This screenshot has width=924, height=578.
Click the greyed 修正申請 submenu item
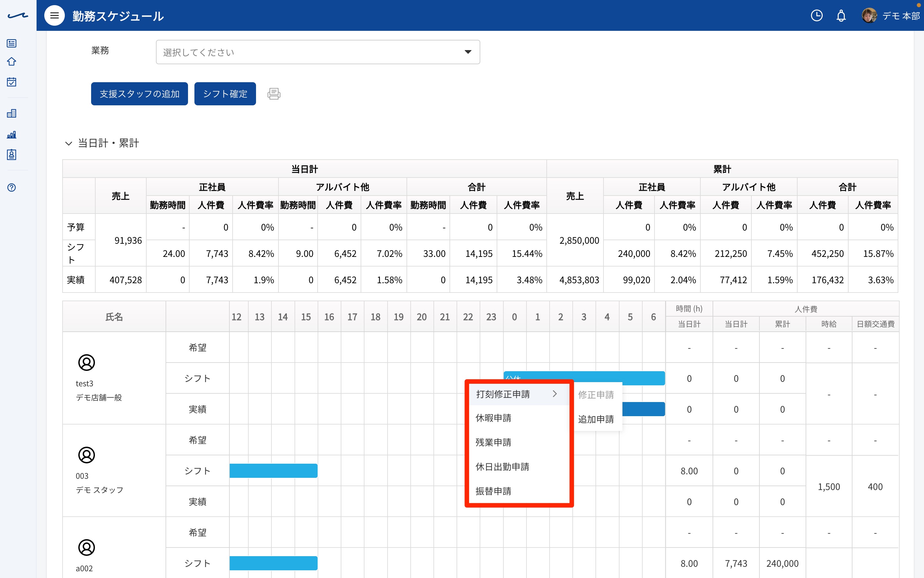point(596,395)
